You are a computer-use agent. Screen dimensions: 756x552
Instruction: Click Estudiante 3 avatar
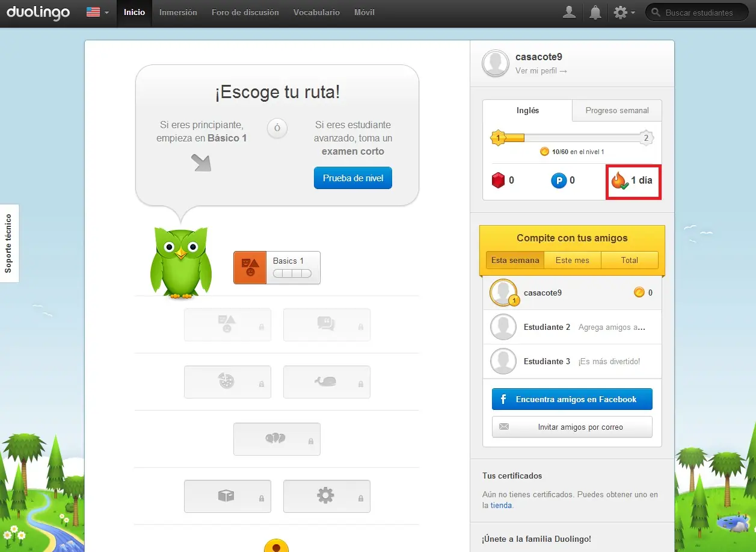(503, 361)
